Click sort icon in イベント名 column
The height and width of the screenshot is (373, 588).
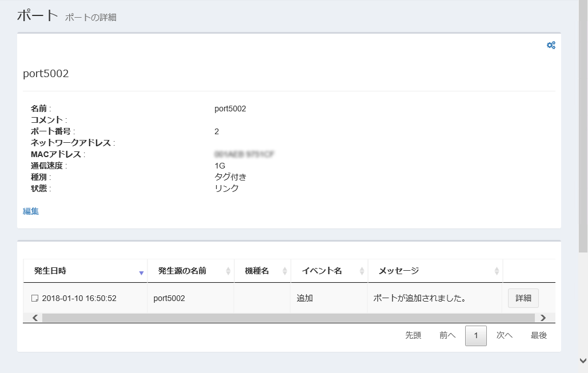362,271
